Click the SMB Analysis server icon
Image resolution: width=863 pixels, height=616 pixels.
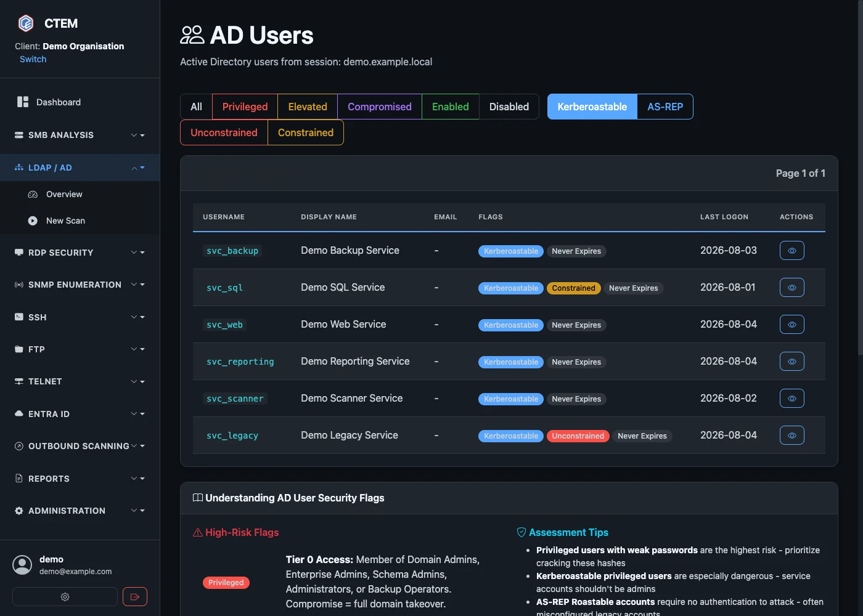click(19, 135)
